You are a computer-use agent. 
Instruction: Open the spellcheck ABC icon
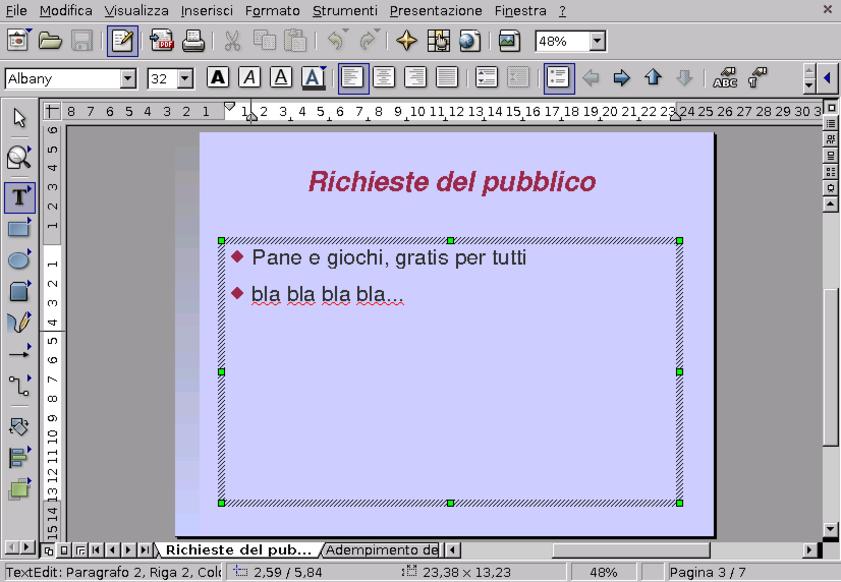(724, 78)
